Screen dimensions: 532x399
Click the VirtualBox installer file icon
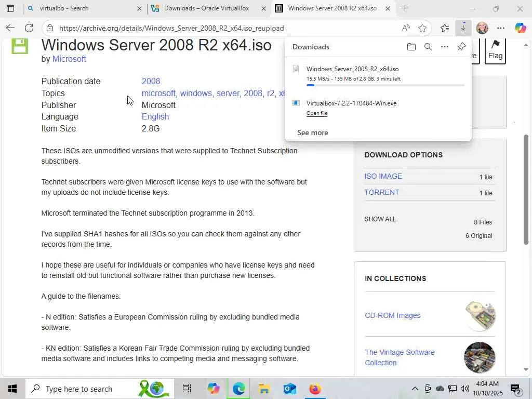296,103
